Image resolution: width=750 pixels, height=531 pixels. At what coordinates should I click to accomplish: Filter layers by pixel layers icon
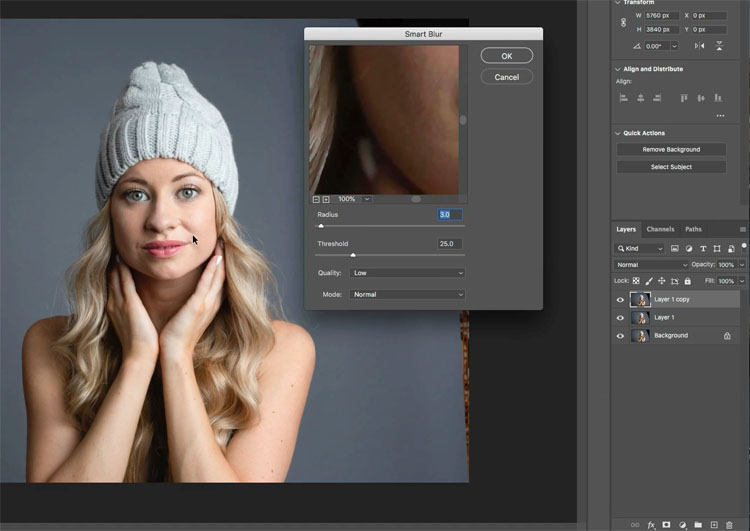pos(674,248)
